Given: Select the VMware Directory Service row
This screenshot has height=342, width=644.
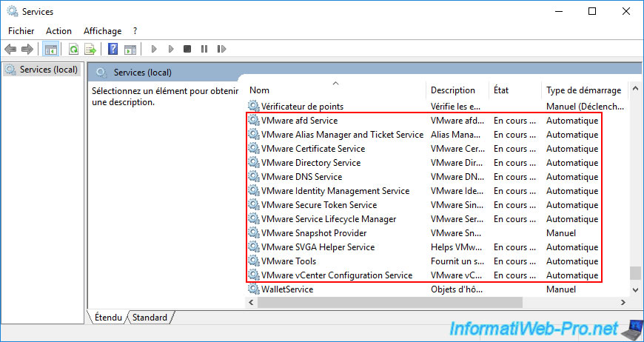Looking at the screenshot, I should (x=437, y=163).
